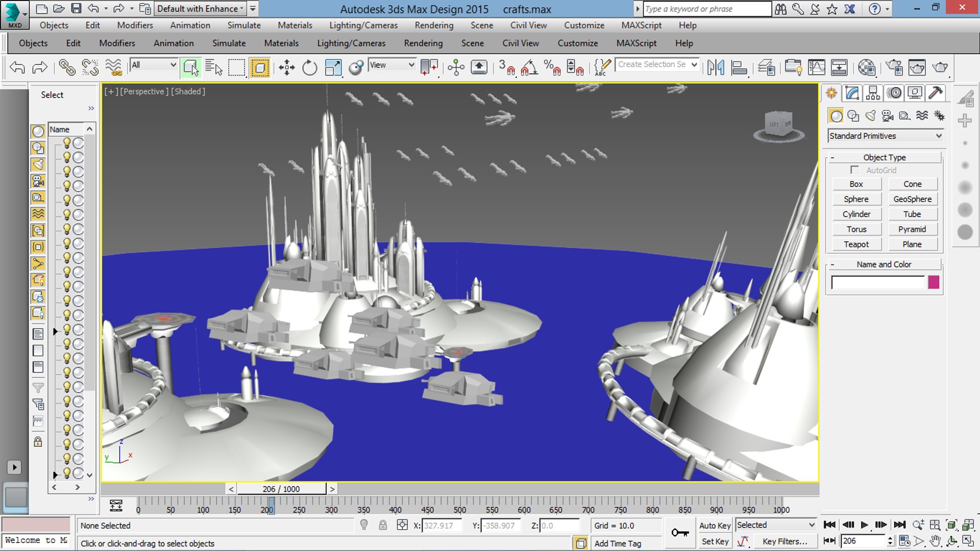Click the time slider 206 / 1000 handle
Screen dimensions: 980x551
coord(281,489)
